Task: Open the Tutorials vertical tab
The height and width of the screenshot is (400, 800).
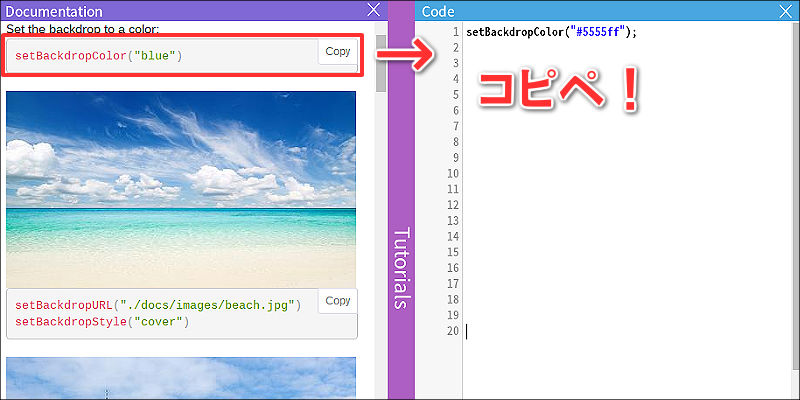Action: (401, 267)
